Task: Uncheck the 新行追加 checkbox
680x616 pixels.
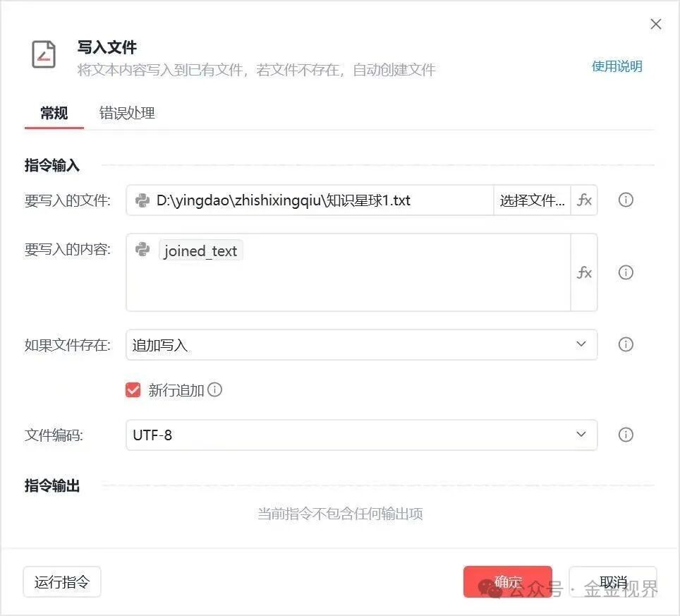Action: click(133, 389)
